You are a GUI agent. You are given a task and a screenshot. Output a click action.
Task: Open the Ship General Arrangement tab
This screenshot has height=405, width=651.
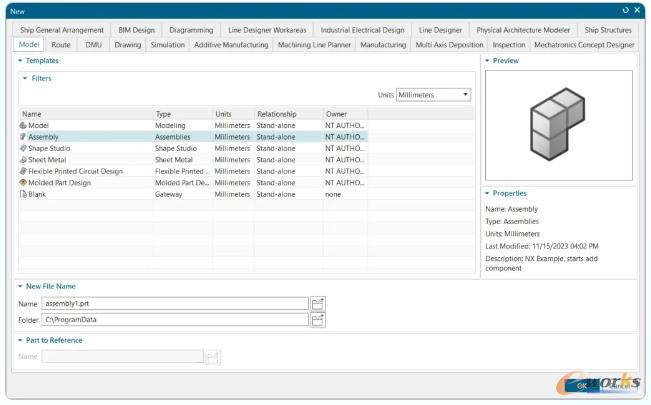tap(62, 30)
